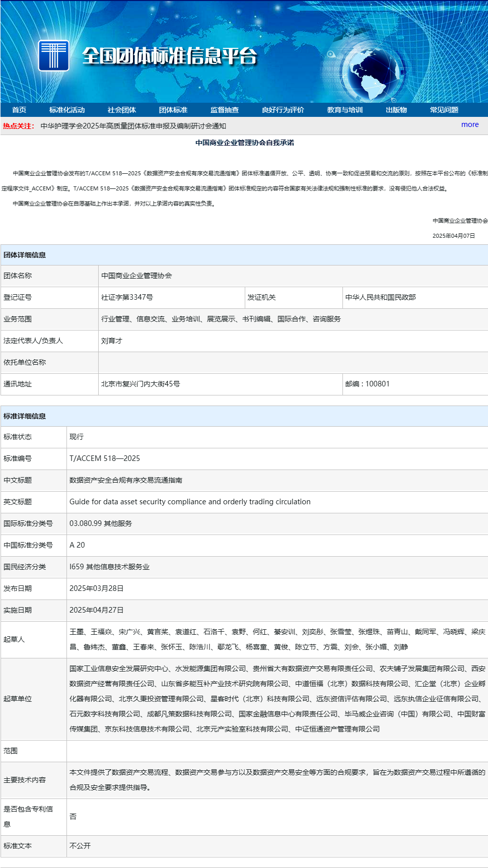
Task: Open 教育与培训 from the navigation bar
Action: point(345,110)
